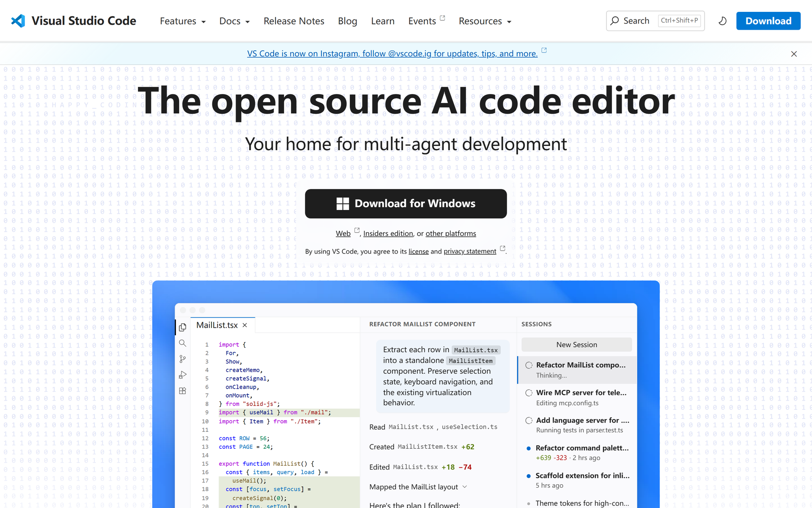Click the Web link under download button

343,233
